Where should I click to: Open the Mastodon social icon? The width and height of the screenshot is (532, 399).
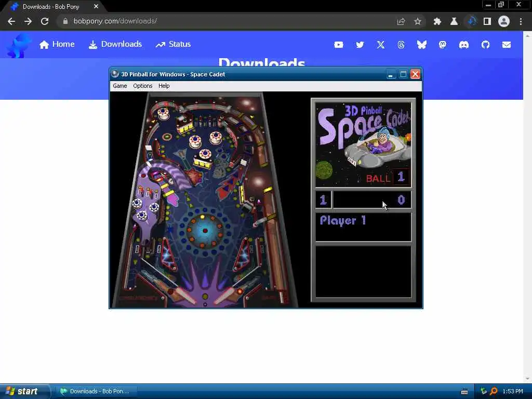(x=443, y=45)
